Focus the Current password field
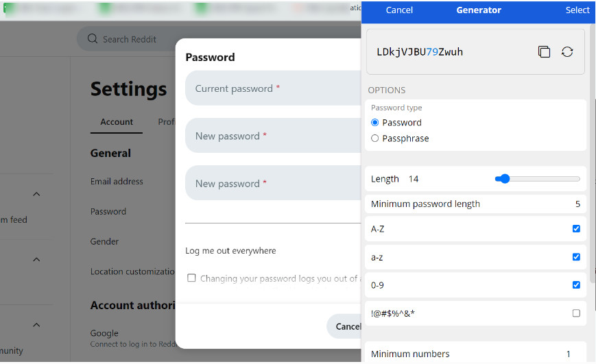 coord(274,88)
